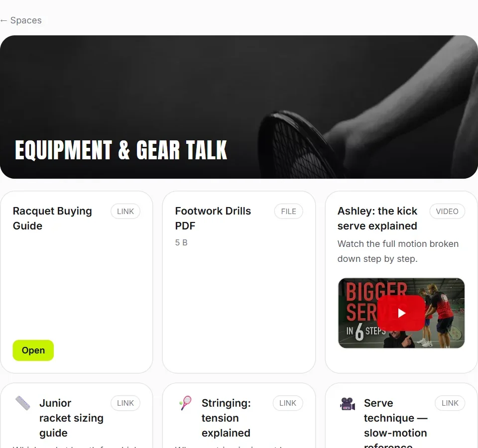Click the Bigger Serves video thumbnail image
The width and height of the screenshot is (478, 448).
(401, 313)
